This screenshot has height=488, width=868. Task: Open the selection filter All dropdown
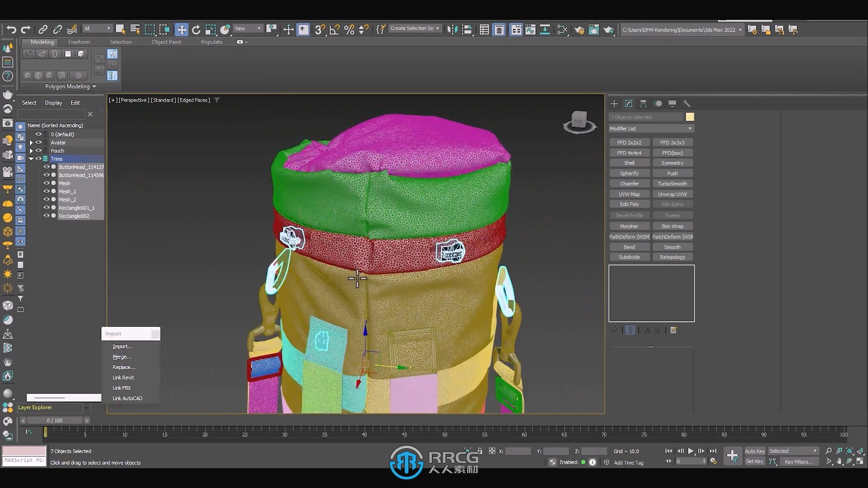pos(97,28)
